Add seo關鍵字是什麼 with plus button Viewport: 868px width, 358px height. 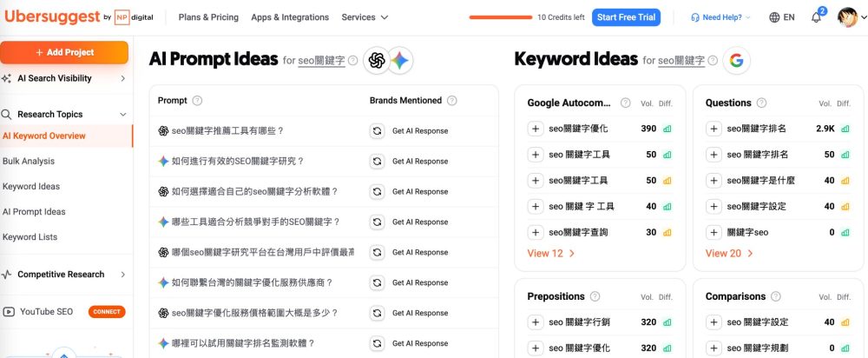[713, 180]
